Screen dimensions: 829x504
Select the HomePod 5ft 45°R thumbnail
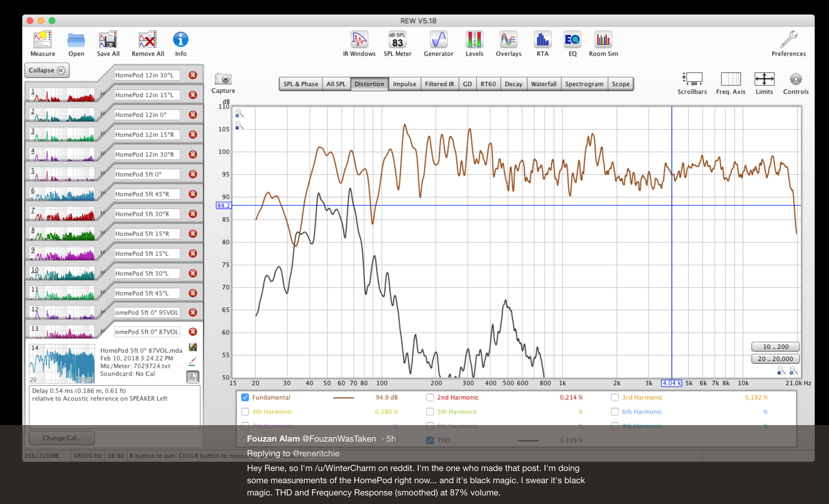click(62, 195)
